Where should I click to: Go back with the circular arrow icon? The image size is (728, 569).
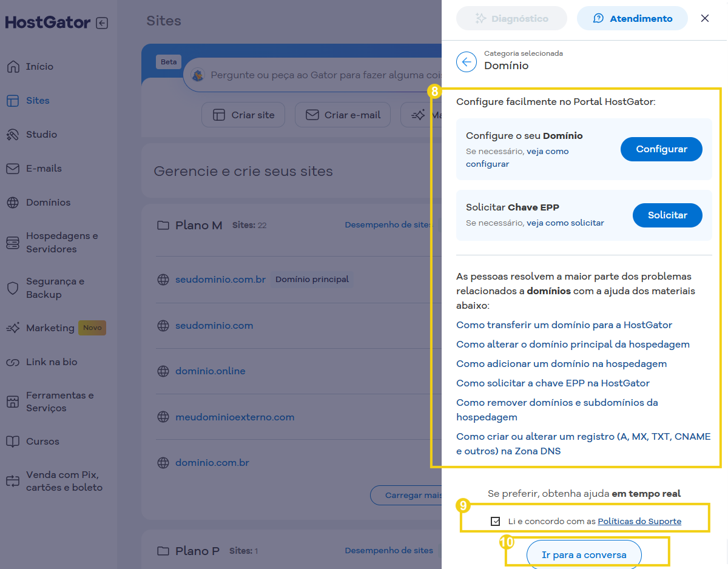467,62
